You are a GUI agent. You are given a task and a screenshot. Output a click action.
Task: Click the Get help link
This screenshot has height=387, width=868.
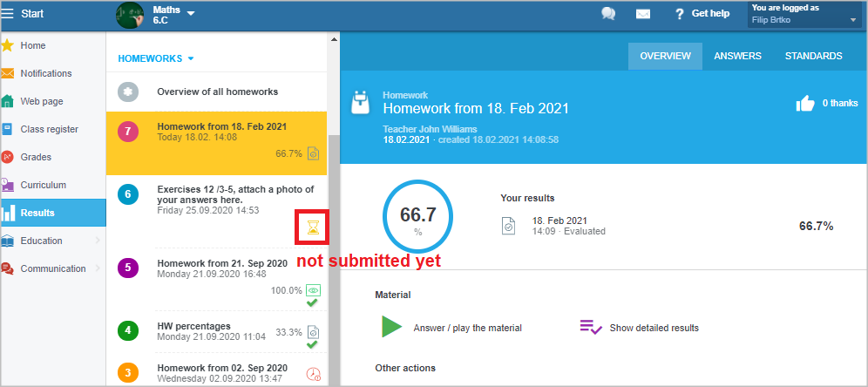point(710,13)
